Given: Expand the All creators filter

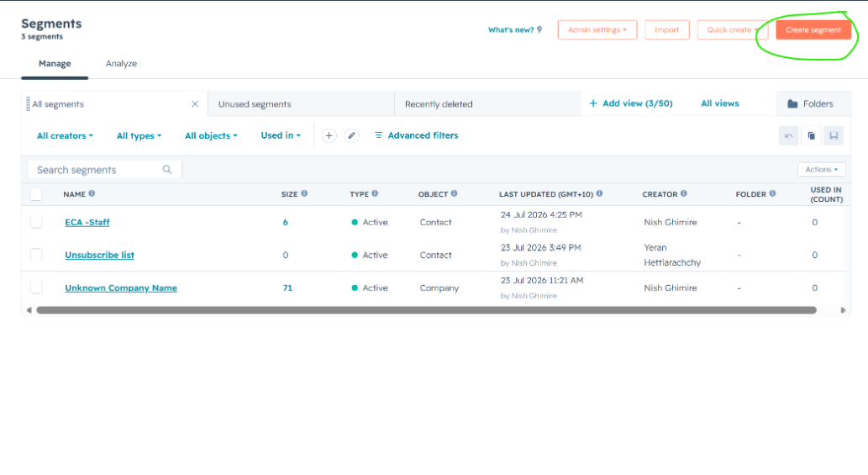Looking at the screenshot, I should pos(65,135).
